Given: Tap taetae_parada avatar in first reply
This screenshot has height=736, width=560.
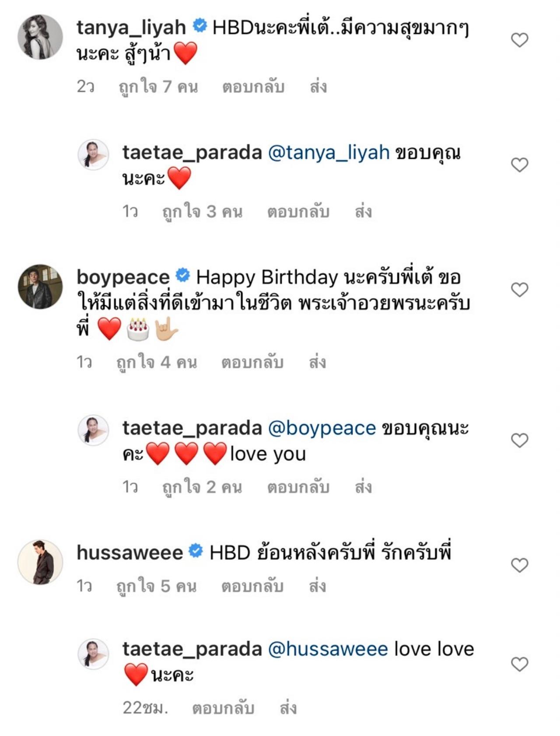Looking at the screenshot, I should 93,154.
